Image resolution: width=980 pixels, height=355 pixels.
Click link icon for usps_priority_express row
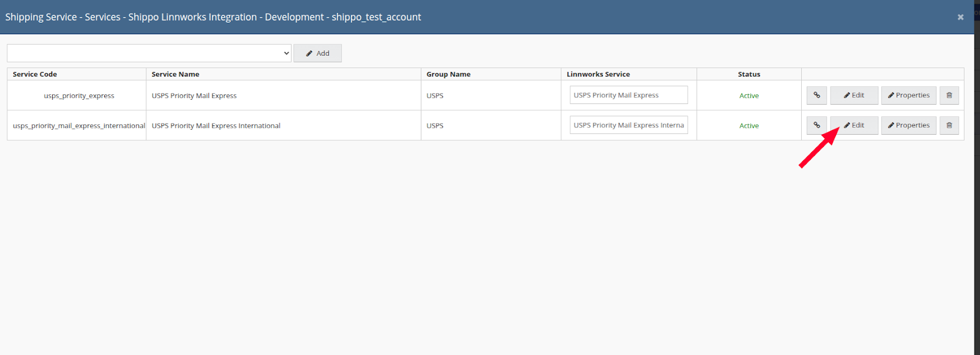point(816,95)
